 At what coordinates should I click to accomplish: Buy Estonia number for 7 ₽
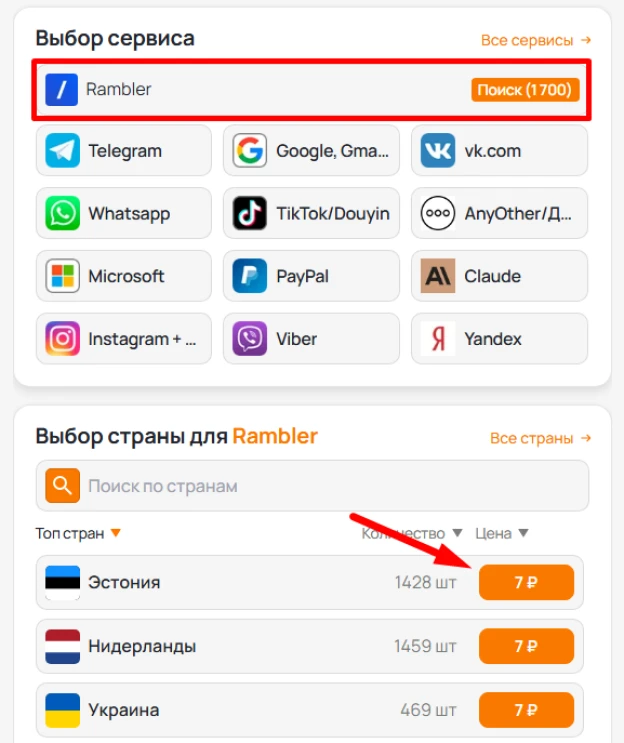[x=526, y=582]
